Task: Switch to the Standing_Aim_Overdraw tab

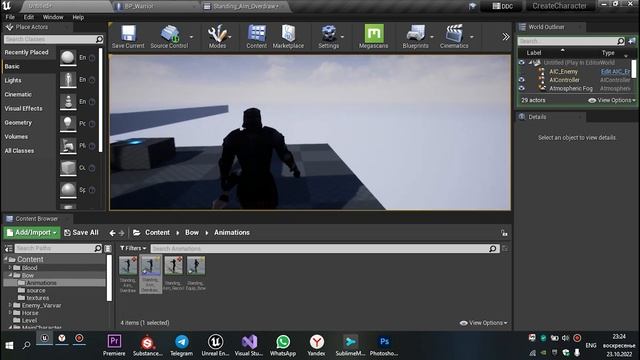Action: pyautogui.click(x=245, y=6)
